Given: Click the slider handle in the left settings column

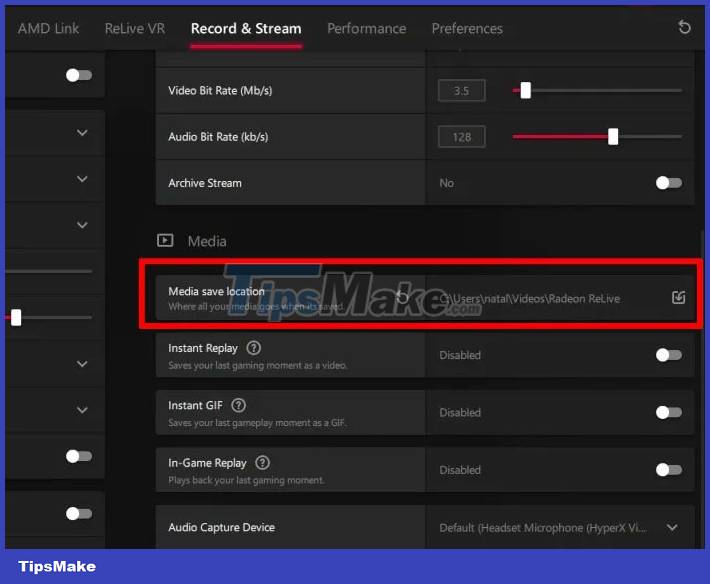Looking at the screenshot, I should coord(16,317).
